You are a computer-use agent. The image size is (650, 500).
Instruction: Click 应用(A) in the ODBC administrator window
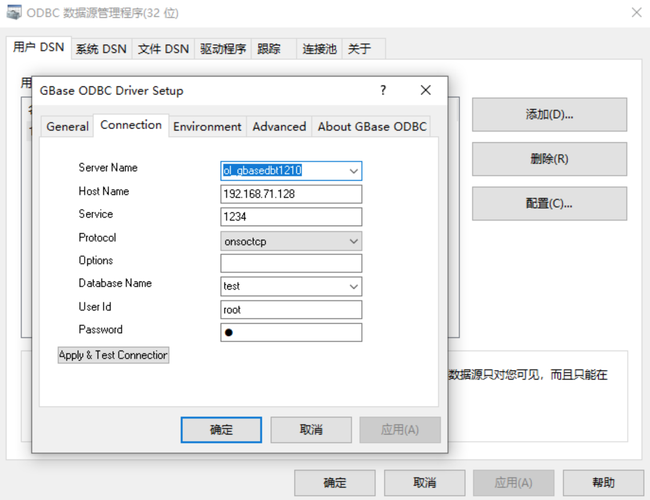tap(514, 483)
